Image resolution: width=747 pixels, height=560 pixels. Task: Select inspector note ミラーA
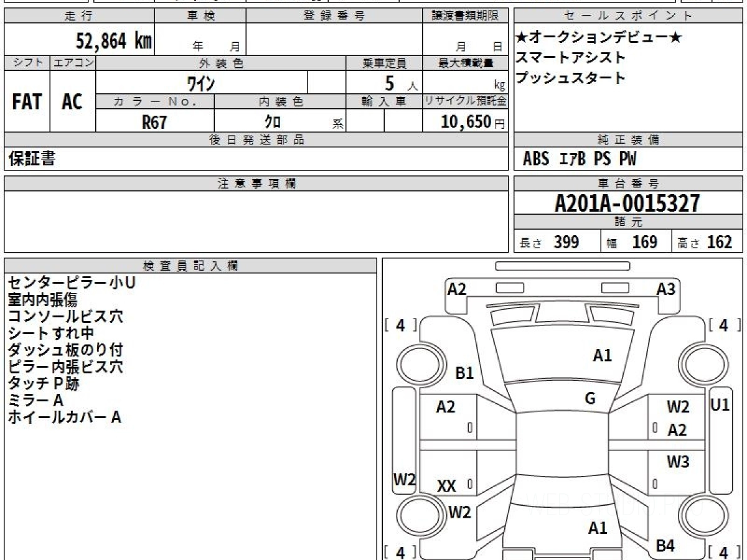[x=35, y=401]
